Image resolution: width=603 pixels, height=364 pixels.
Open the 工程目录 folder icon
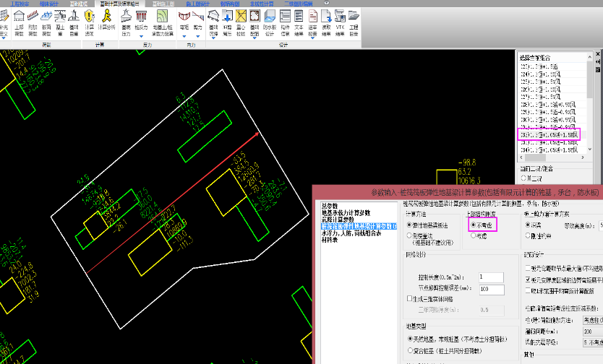354,16
